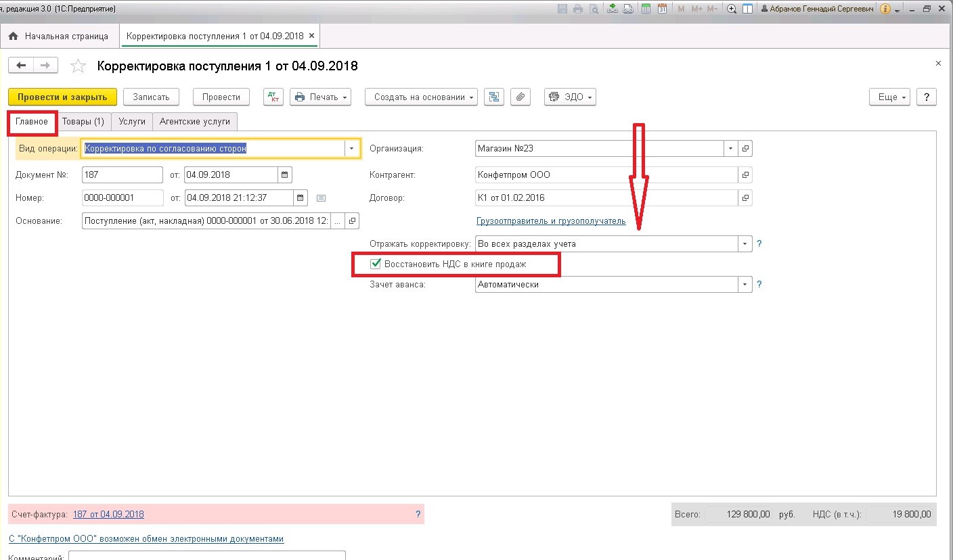Image resolution: width=953 pixels, height=560 pixels.
Task: Click help mark beside Отражать корректировку
Action: click(x=759, y=243)
